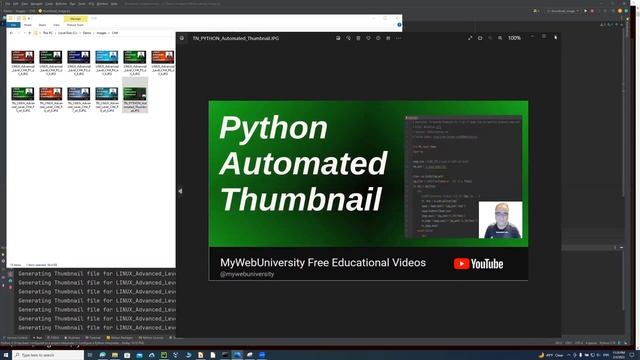Click the print icon in Photos toolbar
The height and width of the screenshot is (360, 640).
tap(388, 38)
